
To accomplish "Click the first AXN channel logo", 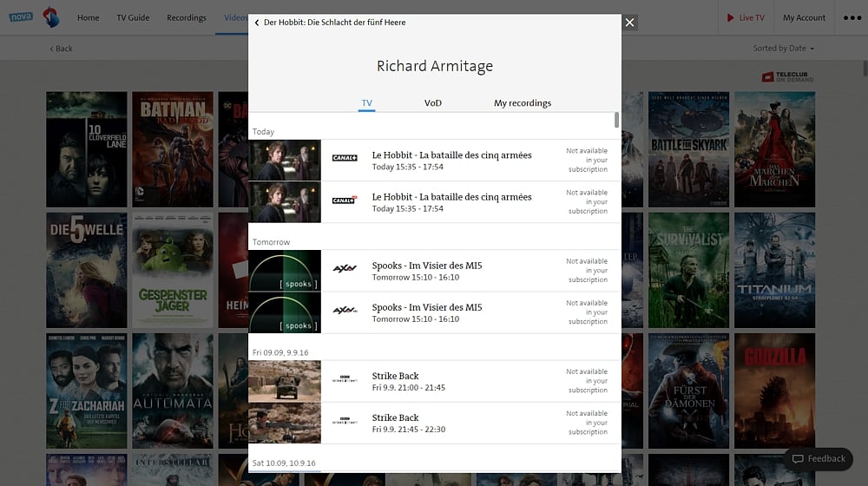I will 345,268.
